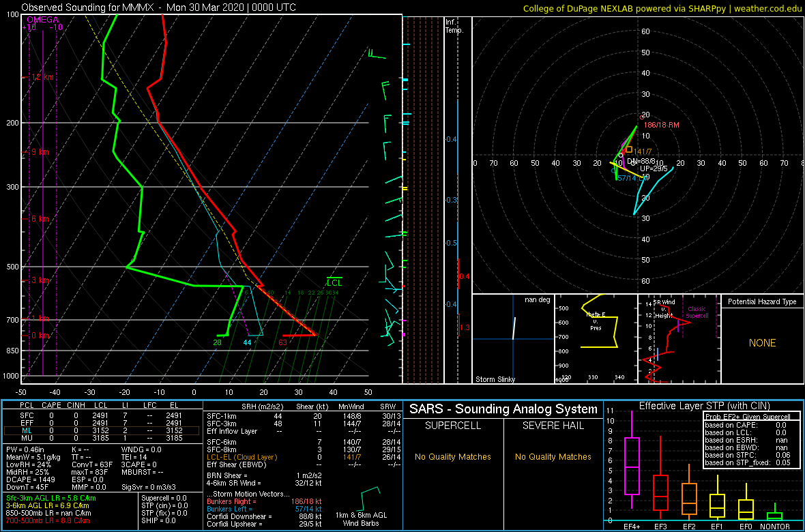The width and height of the screenshot is (805, 532).
Task: Click the Potential Hazard Type heading
Action: tap(762, 301)
